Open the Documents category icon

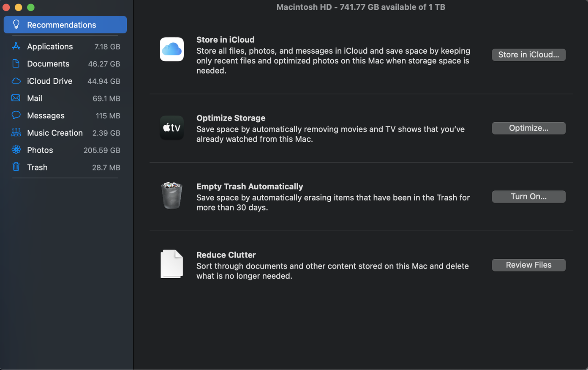point(16,63)
